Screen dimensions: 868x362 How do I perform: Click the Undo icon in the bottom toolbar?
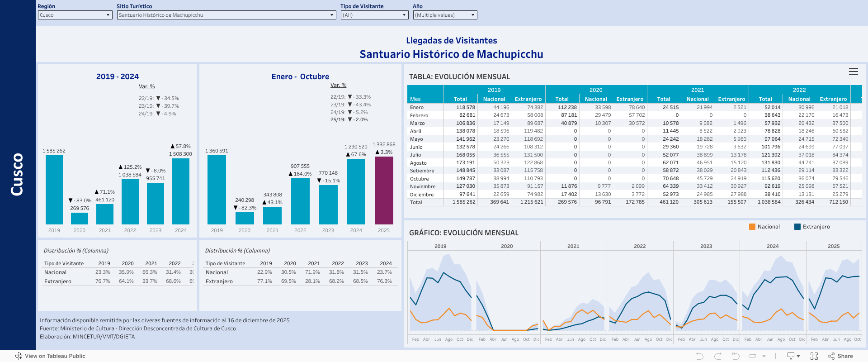700,356
